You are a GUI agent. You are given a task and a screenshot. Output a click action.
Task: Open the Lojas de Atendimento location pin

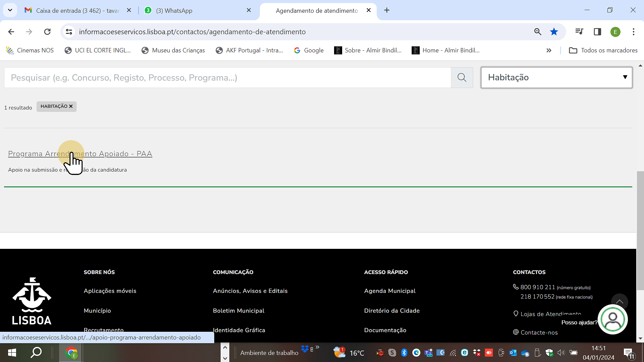coord(516,313)
